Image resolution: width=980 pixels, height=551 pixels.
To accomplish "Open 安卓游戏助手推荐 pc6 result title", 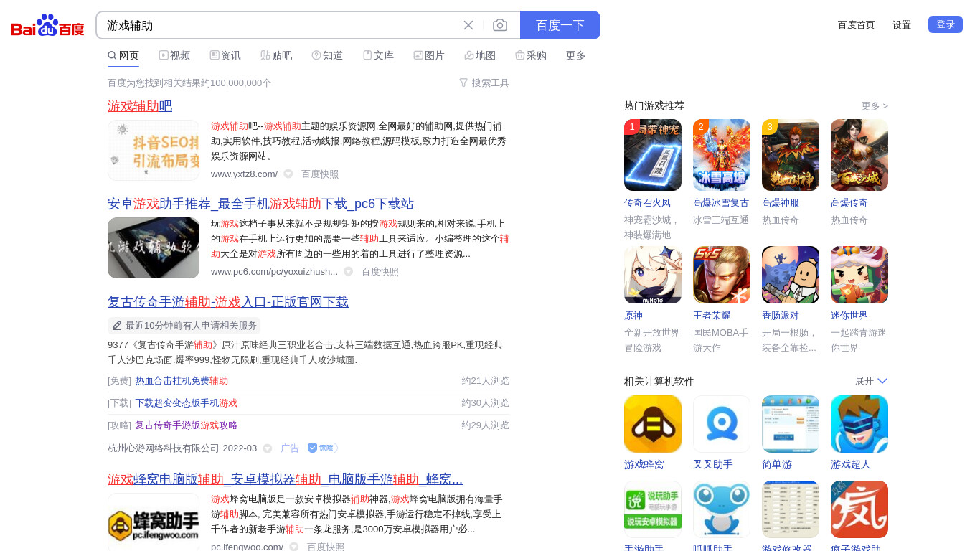I will point(260,204).
